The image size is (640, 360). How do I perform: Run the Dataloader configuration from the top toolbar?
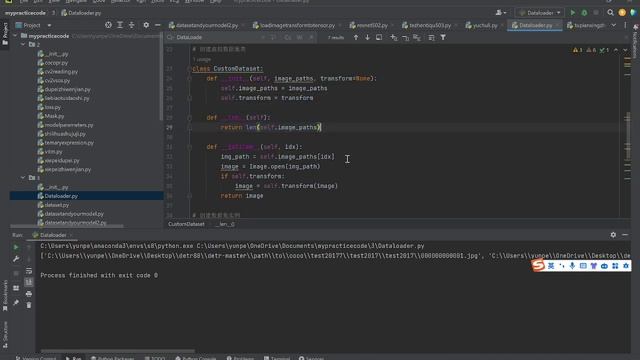[573, 13]
